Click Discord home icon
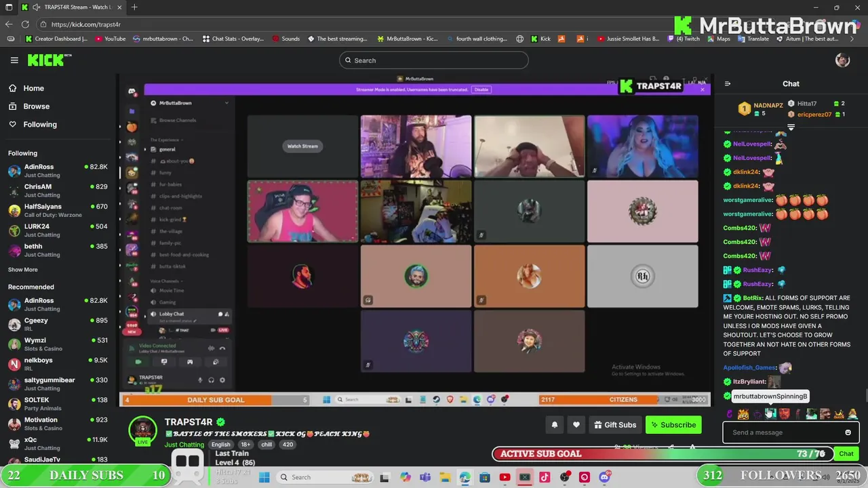Image resolution: width=868 pixels, height=488 pixels. (132, 91)
